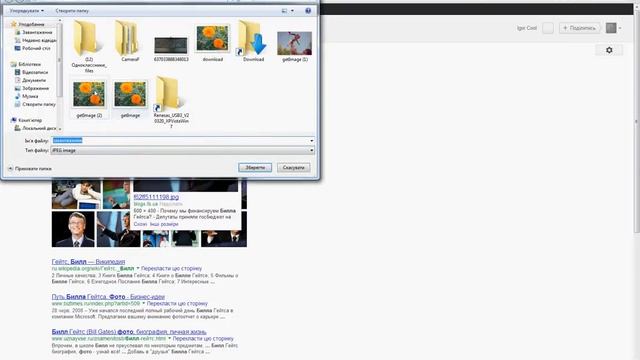Open the Упорядкувати dropdown in the save dialog
This screenshot has width=640, height=360.
pyautogui.click(x=27, y=11)
